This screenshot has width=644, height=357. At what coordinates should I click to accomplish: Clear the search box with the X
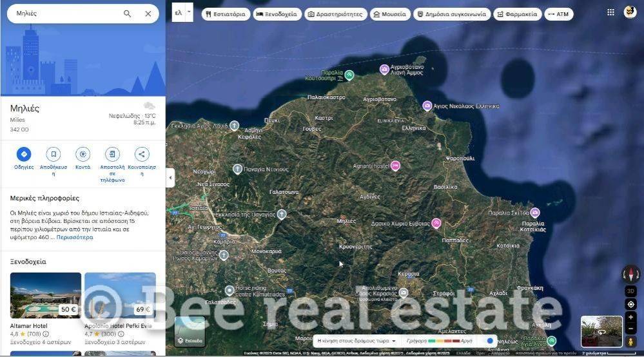(148, 14)
